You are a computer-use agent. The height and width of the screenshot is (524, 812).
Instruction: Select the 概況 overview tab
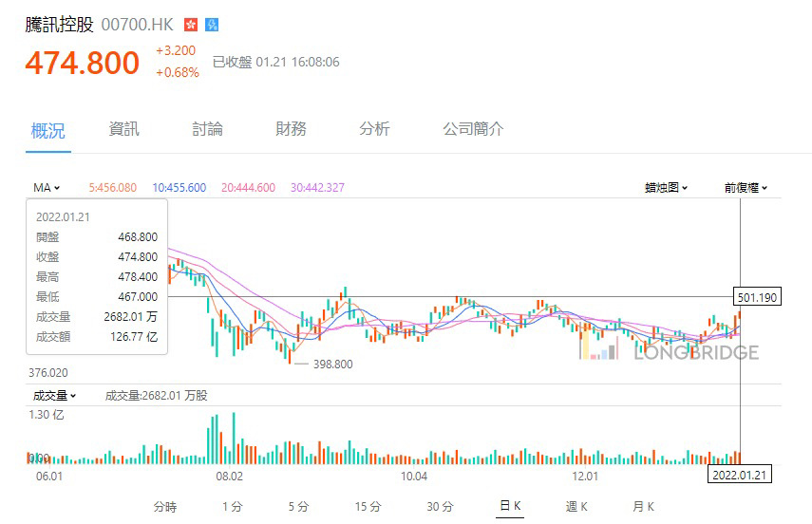pos(47,130)
